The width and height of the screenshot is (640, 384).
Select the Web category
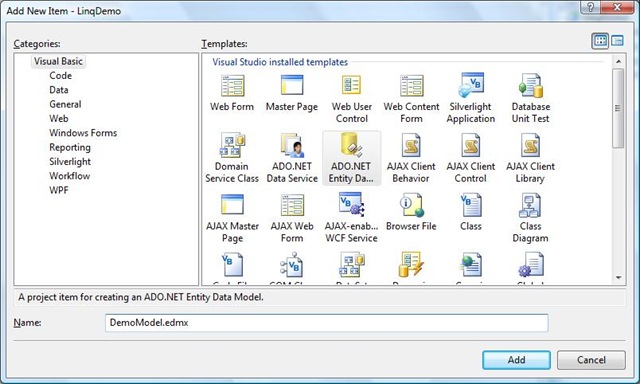(59, 118)
